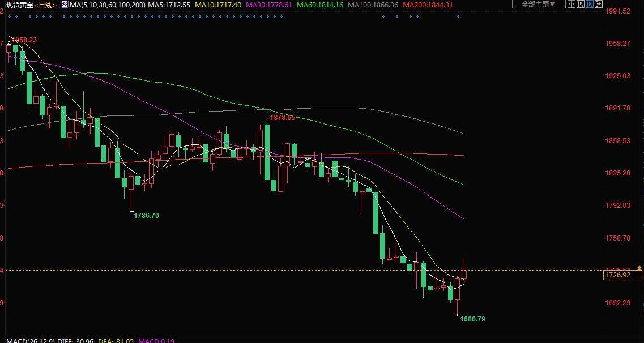Screen dimensions: 644x343
Task: Click the 现货黄金 instrument title
Action: 19,5
